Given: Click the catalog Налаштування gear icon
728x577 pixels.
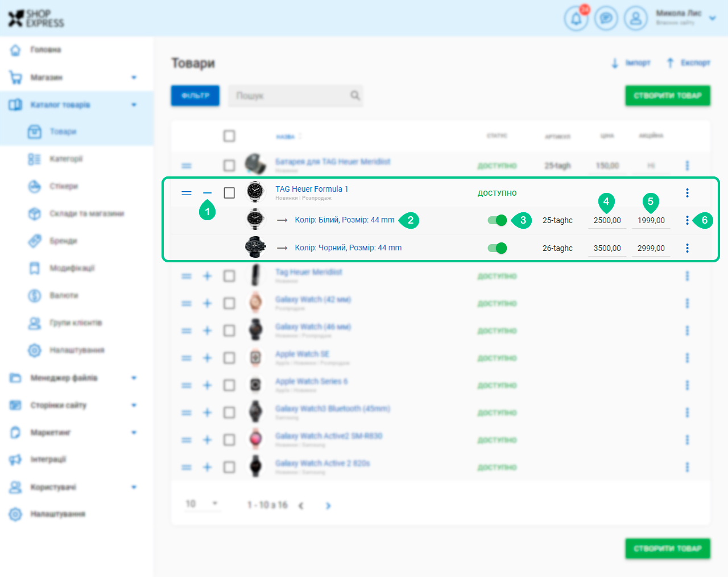Looking at the screenshot, I should 35,350.
